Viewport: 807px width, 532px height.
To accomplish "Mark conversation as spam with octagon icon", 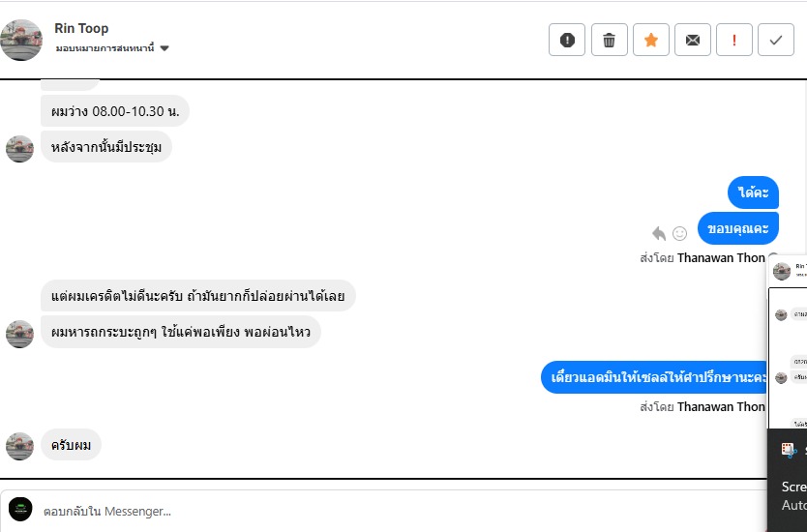I will click(567, 40).
